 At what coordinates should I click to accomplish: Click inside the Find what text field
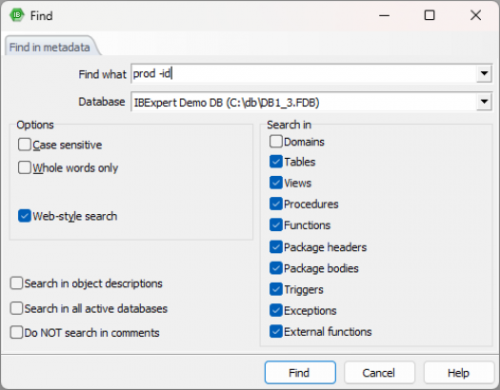pos(304,73)
